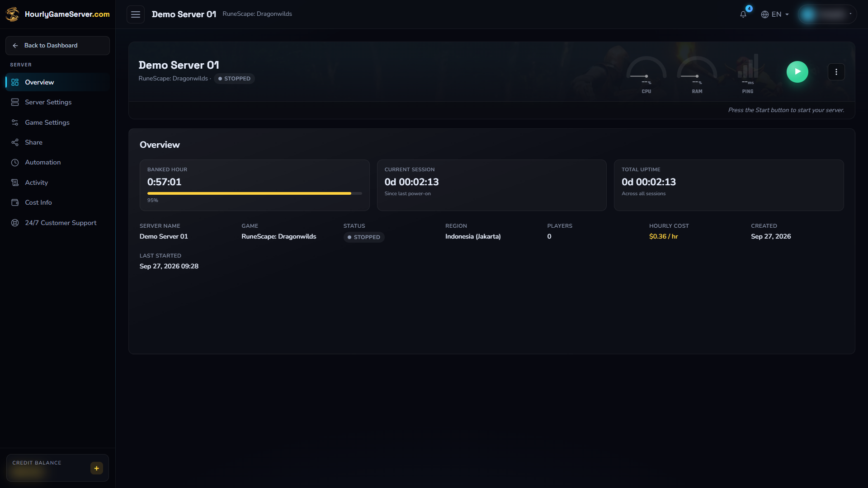Select Overview in the sidebar
The image size is (868, 488).
coord(57,82)
